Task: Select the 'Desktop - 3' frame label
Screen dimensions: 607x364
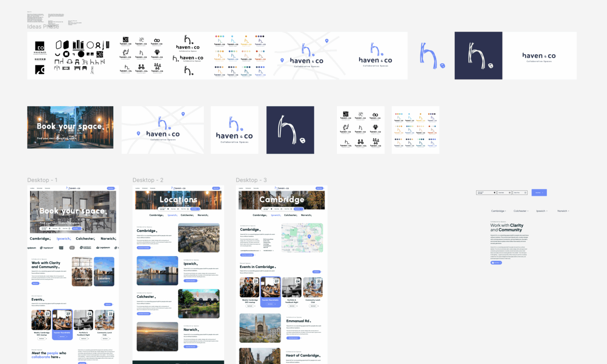Action: (x=251, y=180)
